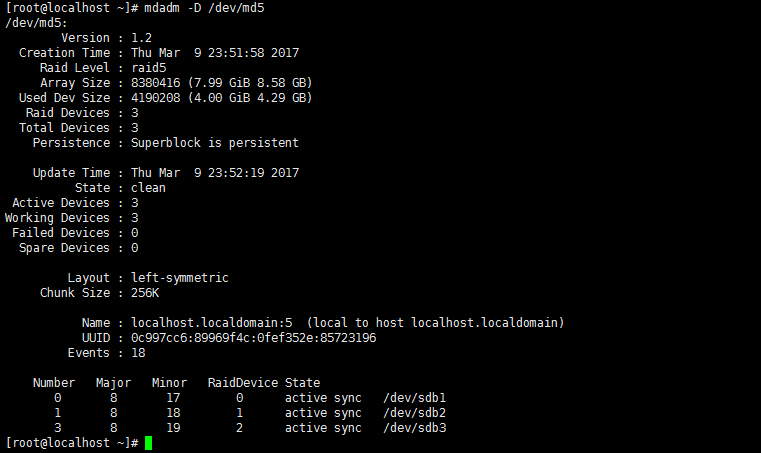Viewport: 761px width, 453px height.
Task: Click the /dev/sdb1 device path
Action: (x=414, y=398)
